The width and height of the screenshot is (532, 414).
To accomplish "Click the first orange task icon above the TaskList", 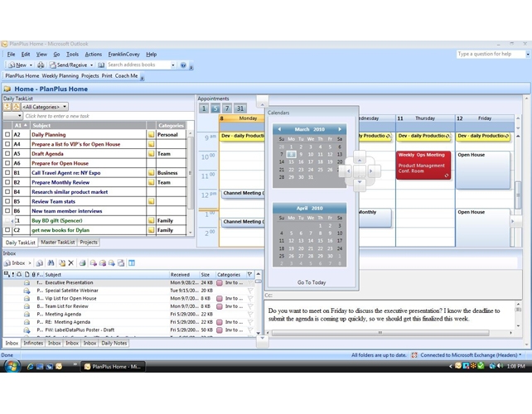I will 7,107.
